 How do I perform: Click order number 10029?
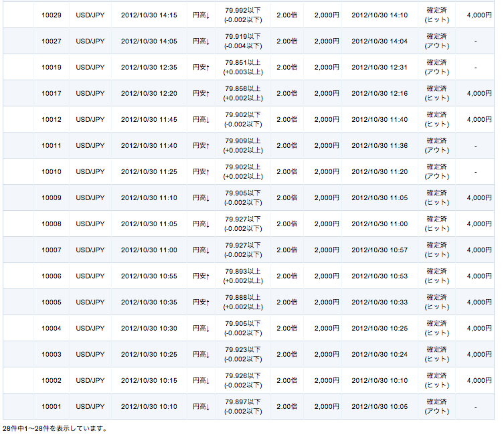click(51, 15)
